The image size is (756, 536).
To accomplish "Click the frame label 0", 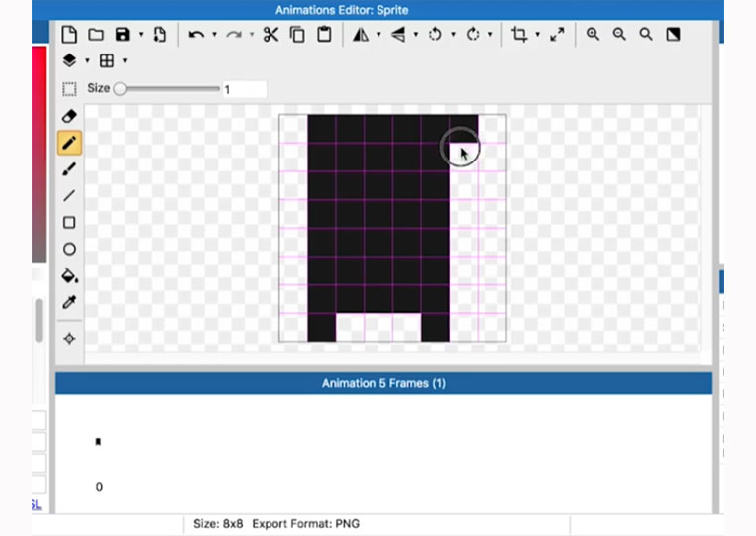I will point(99,487).
